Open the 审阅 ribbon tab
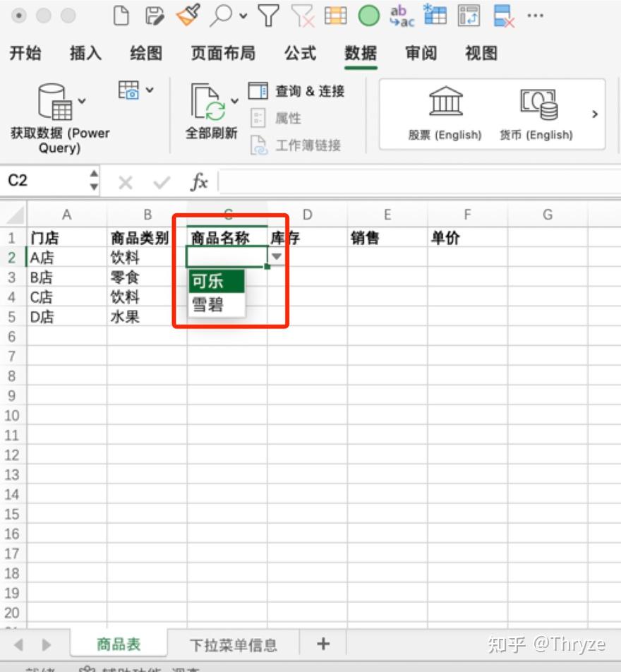The width and height of the screenshot is (621, 672). [421, 53]
